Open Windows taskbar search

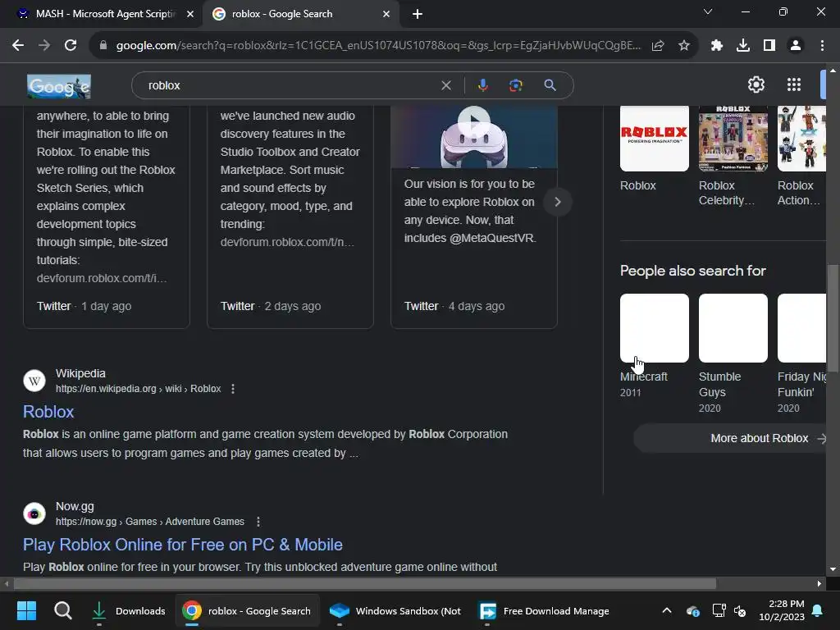[x=62, y=610]
